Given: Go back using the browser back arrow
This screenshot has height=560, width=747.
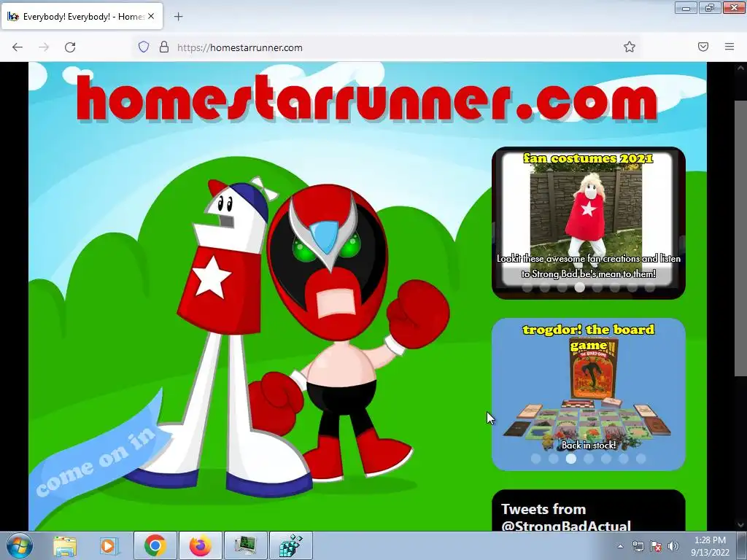Looking at the screenshot, I should click(18, 47).
